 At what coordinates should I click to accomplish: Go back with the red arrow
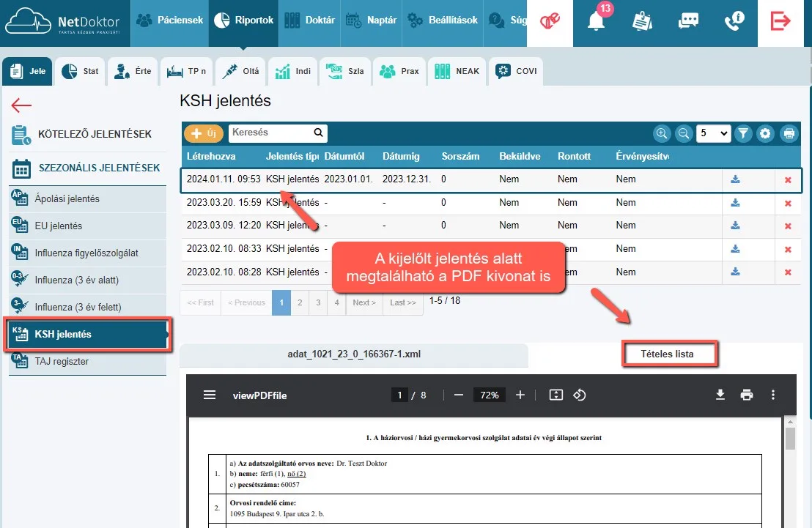(21, 105)
